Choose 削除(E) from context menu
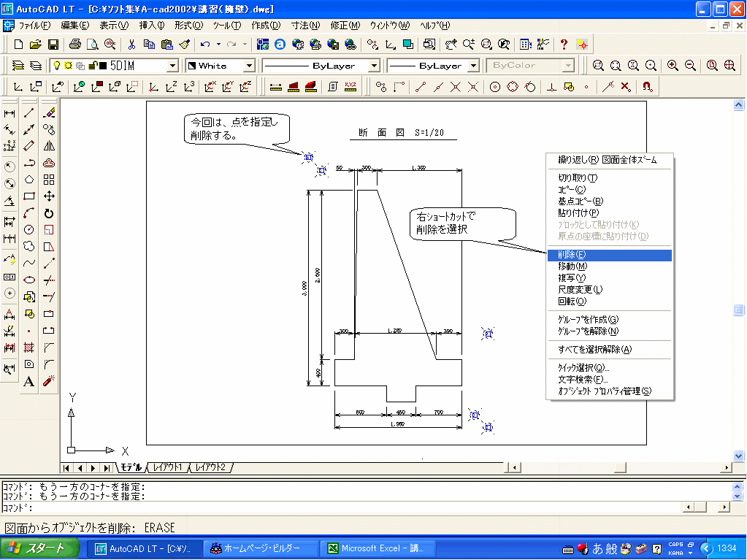This screenshot has height=560, width=747. 609,255
